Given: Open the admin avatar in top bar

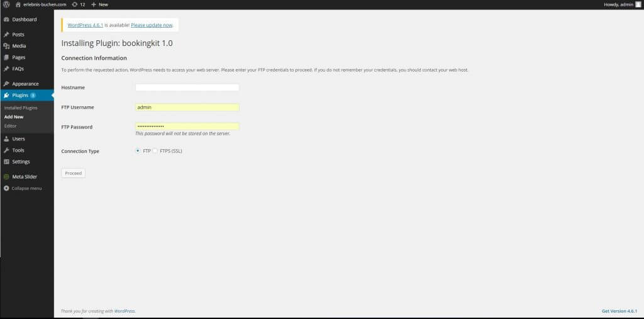Looking at the screenshot, I should (x=638, y=4).
